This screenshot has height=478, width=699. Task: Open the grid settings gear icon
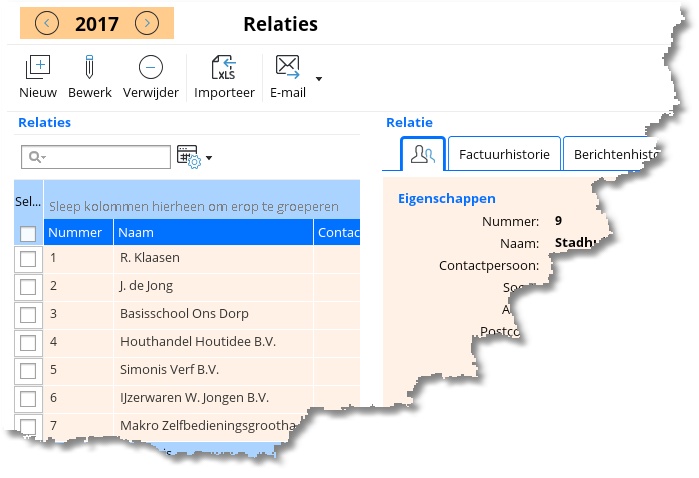click(188, 156)
